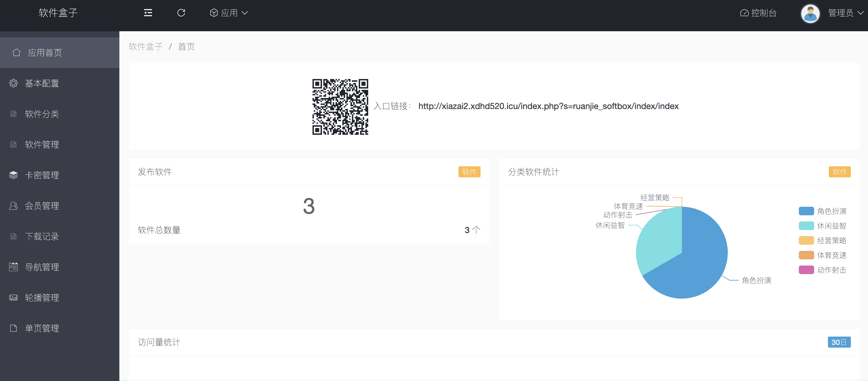Open 基本配置 settings menu
The image size is (868, 381).
60,83
